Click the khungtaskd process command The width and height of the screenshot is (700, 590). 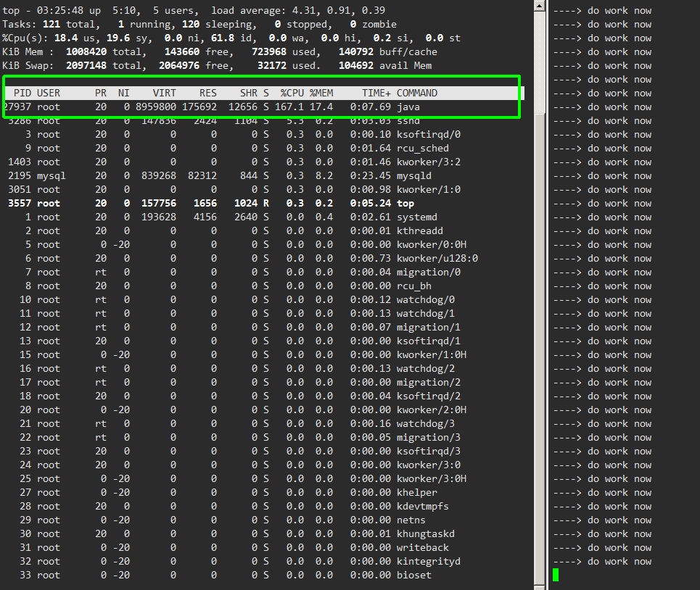(426, 533)
